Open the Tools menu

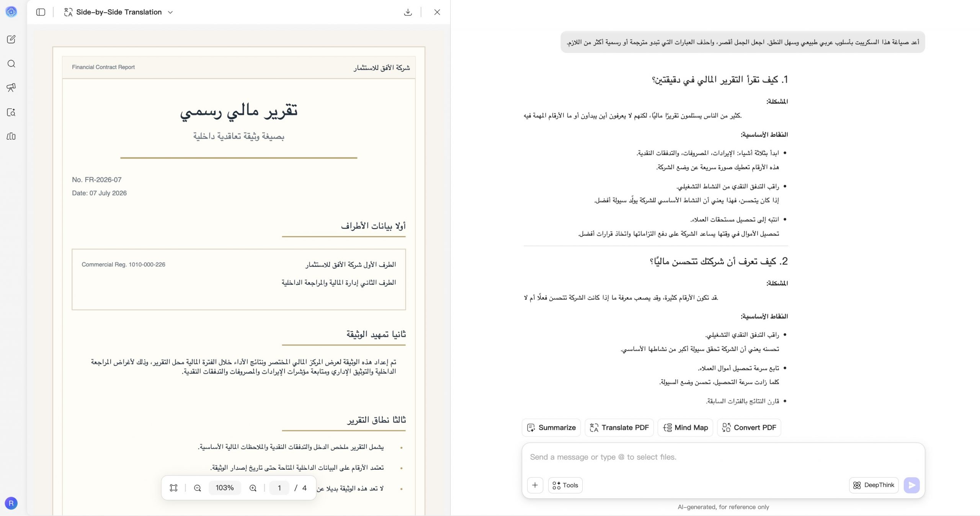(565, 485)
